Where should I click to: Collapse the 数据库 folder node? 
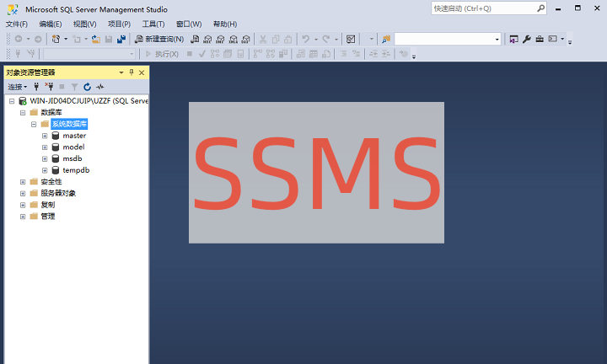pyautogui.click(x=23, y=113)
